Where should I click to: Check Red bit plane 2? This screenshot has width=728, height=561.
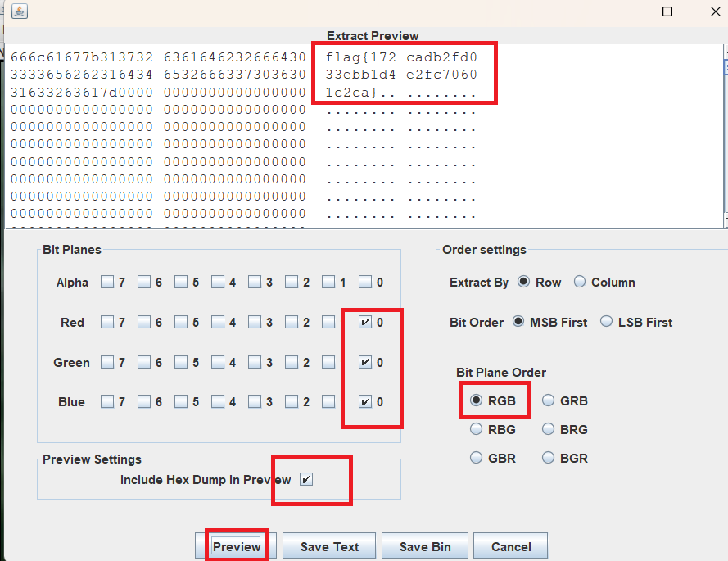[x=292, y=322]
